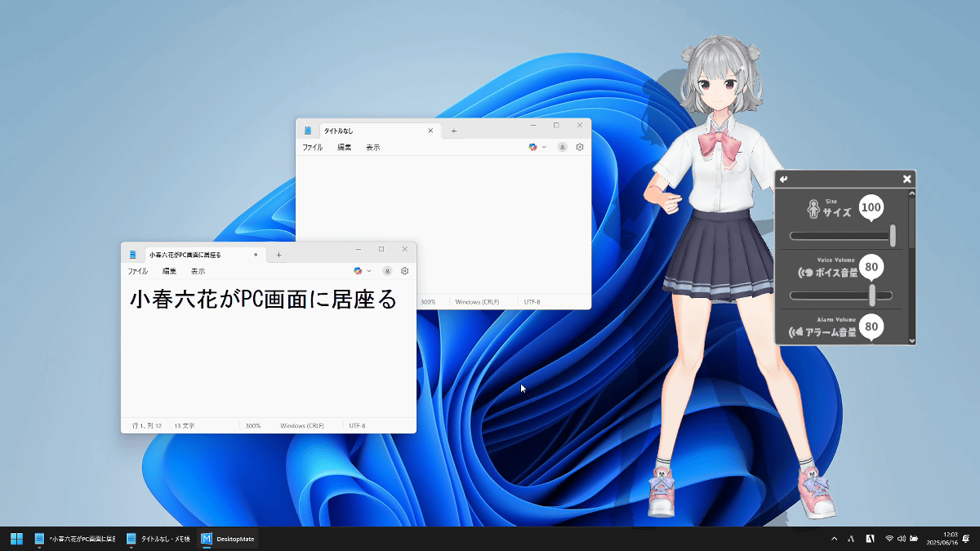The width and height of the screenshot is (980, 551).
Task: Expand Copilot dropdown in front Notepad window
Action: coord(369,271)
